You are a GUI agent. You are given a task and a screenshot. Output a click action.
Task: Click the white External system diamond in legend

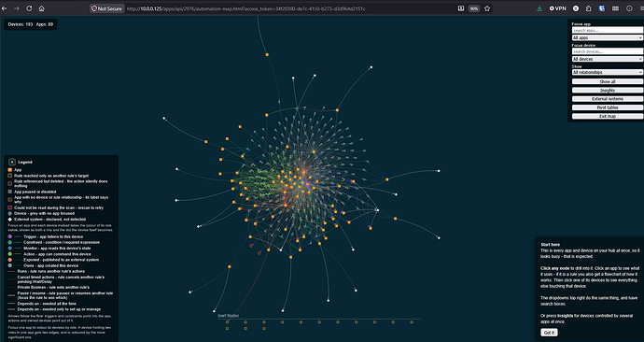pos(10,220)
